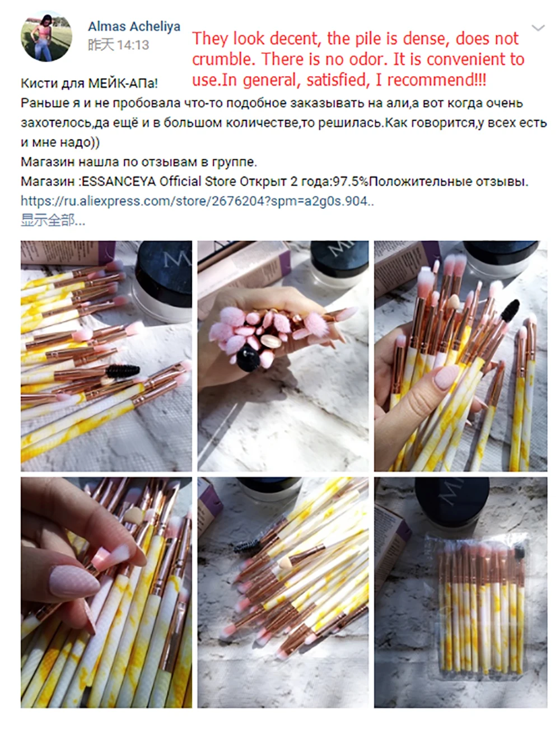Open the ru.aliexpress.com store link
The height and width of the screenshot is (730, 560).
[x=197, y=202]
